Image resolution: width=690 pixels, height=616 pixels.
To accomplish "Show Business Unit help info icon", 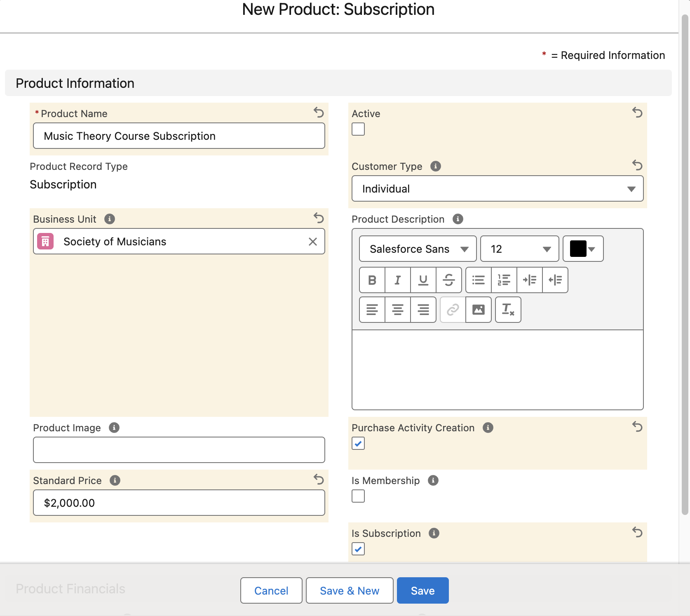I will [x=110, y=219].
